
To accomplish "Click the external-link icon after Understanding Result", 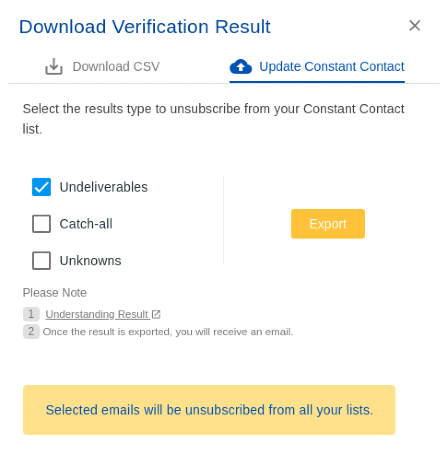I will (156, 314).
